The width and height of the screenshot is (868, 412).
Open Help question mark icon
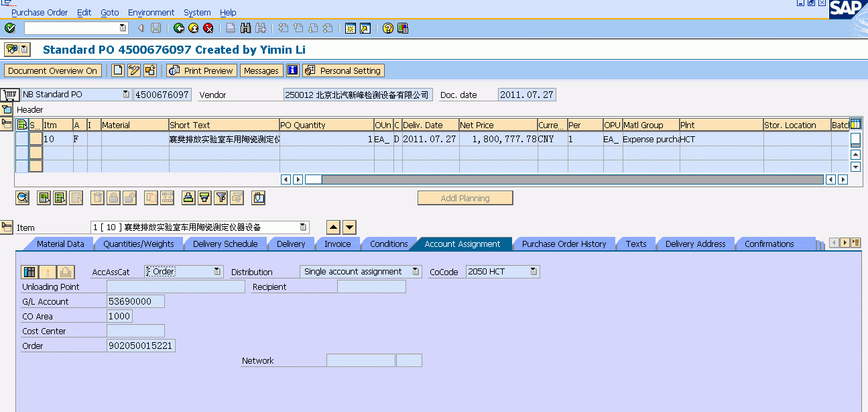387,28
